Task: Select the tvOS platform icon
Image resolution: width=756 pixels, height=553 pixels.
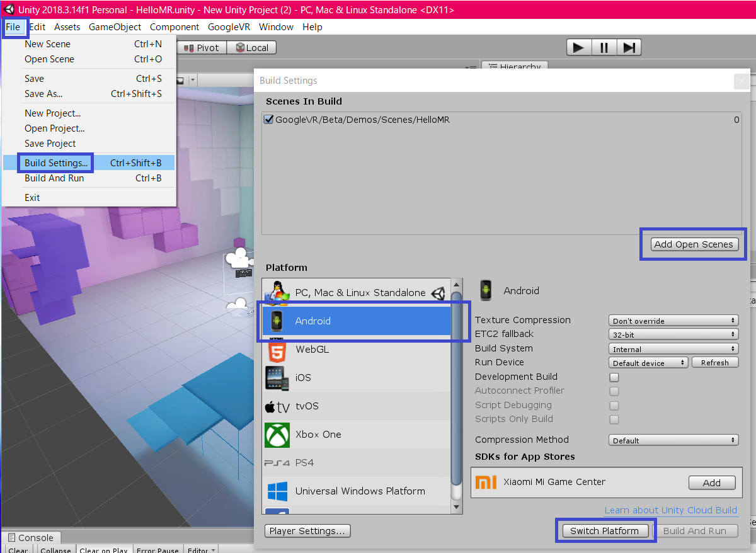Action: tap(277, 406)
